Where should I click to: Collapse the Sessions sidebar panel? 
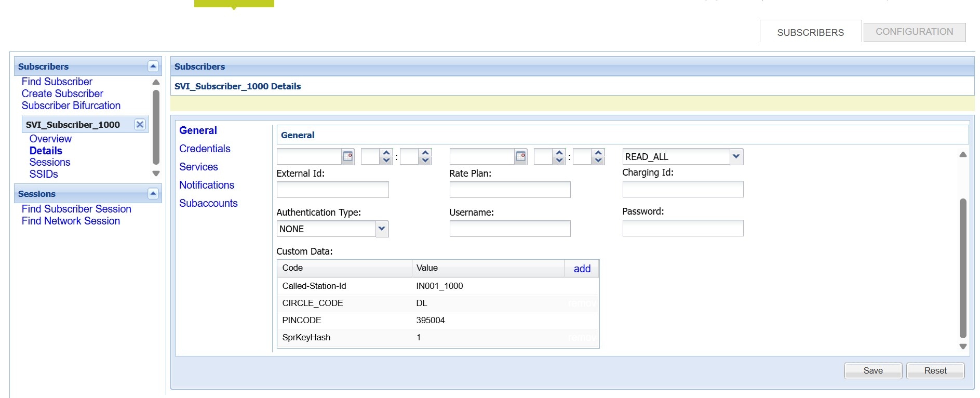tap(153, 194)
